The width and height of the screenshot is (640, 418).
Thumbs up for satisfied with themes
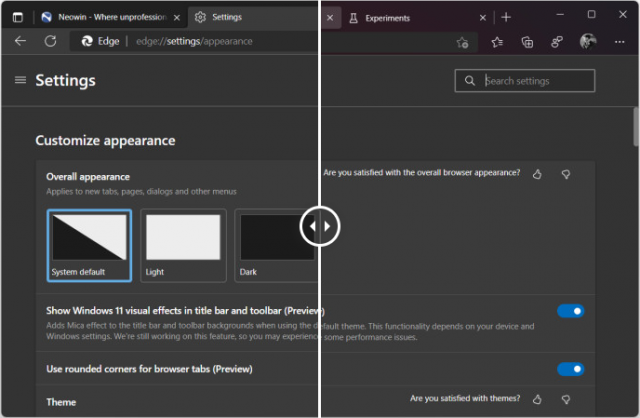coord(537,399)
